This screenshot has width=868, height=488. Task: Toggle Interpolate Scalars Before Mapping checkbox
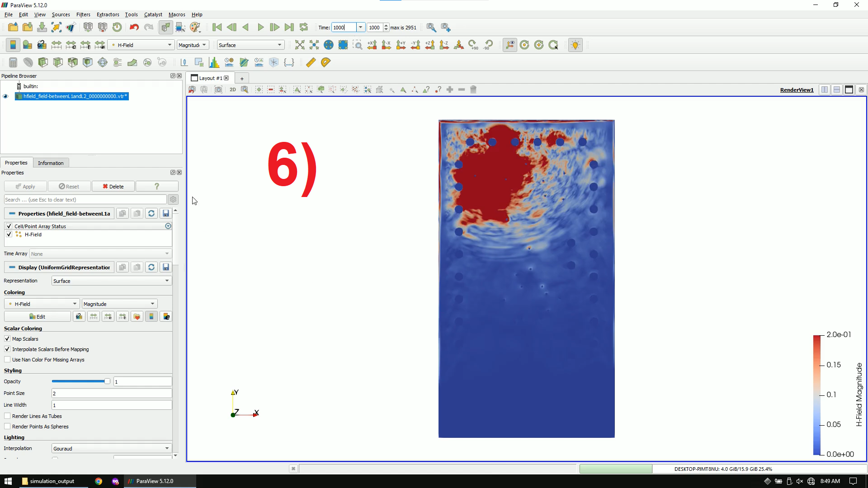(x=7, y=348)
